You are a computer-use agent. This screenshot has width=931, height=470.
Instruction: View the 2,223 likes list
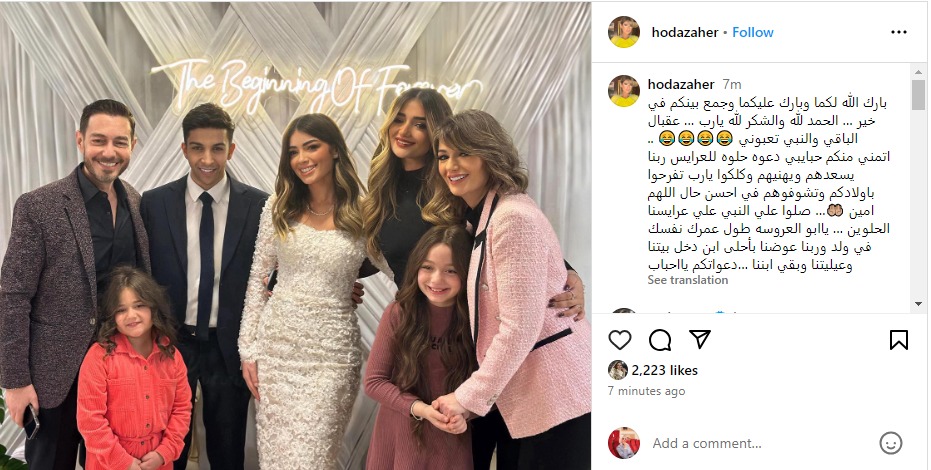coord(664,370)
